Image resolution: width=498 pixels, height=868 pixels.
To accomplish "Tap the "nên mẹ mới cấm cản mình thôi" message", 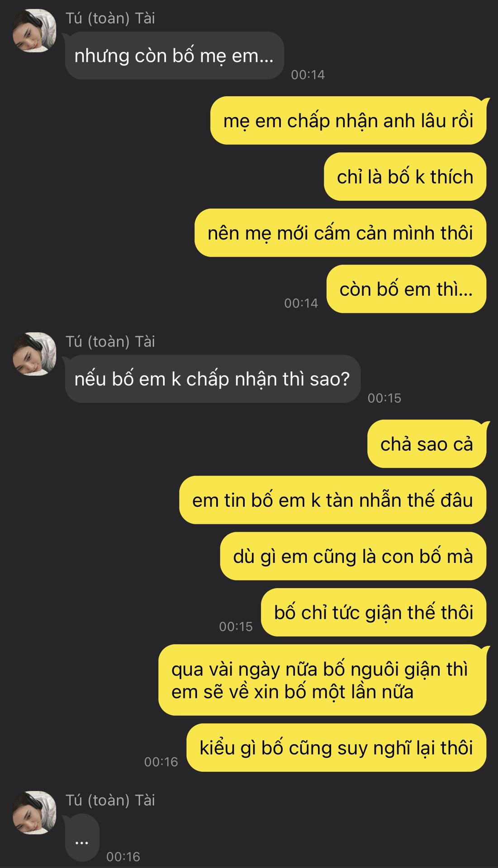I will [341, 233].
